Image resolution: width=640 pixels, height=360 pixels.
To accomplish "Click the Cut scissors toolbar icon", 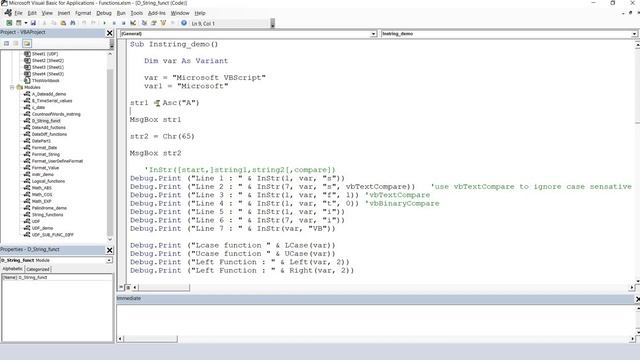I will [44, 23].
